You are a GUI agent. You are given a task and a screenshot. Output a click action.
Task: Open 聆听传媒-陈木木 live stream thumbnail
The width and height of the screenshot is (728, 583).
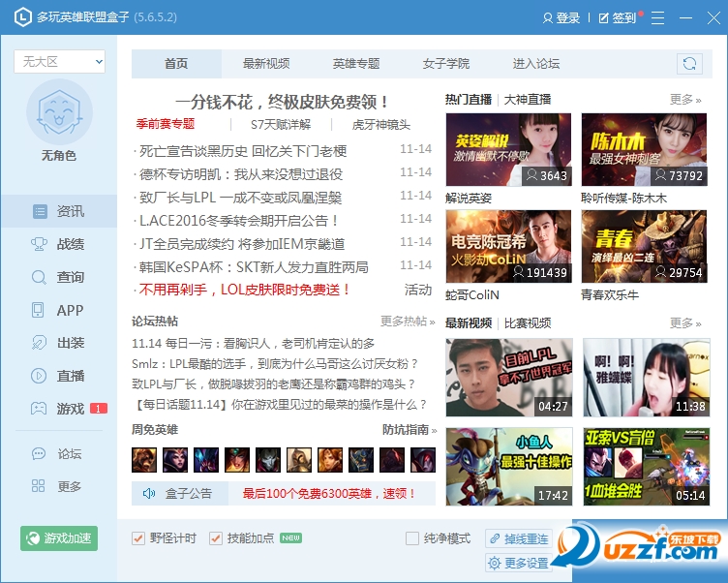[x=645, y=149]
